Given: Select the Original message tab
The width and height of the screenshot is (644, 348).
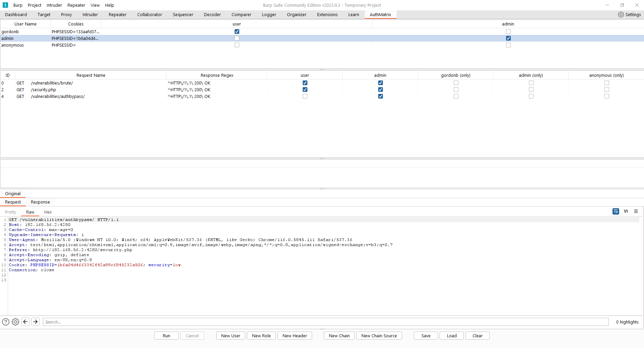Looking at the screenshot, I should [x=13, y=193].
